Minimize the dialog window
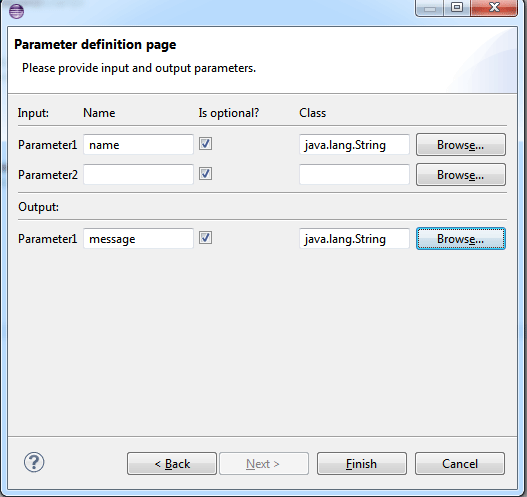 click(x=430, y=8)
